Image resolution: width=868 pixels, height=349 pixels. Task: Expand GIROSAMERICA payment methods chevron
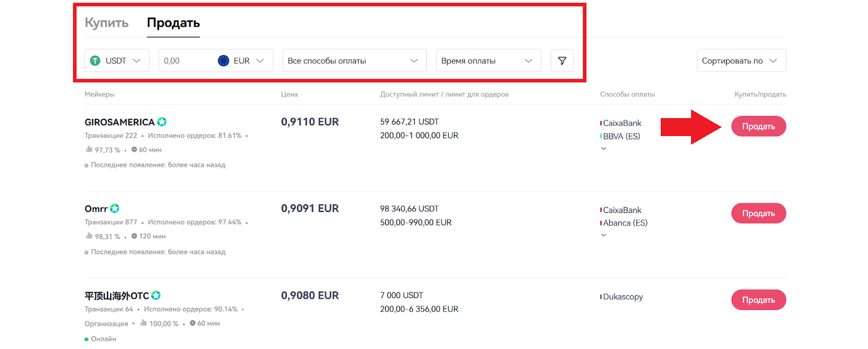[x=603, y=148]
